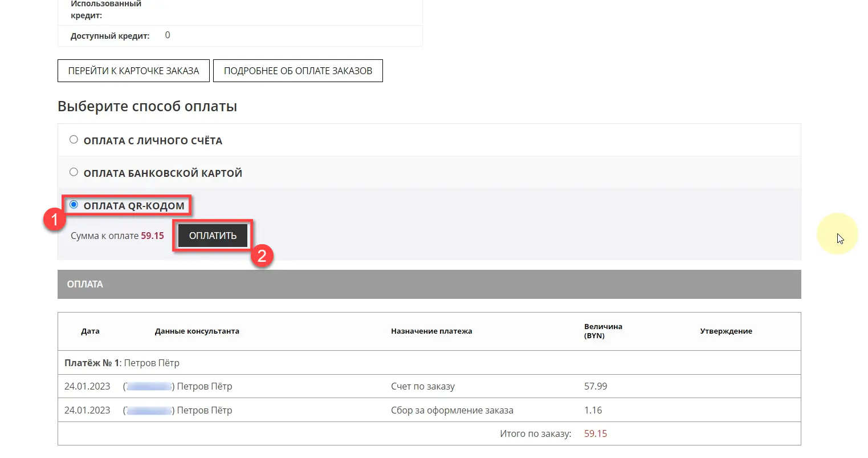Click the Сбор за оформление заказа entry
The image size is (868, 458).
click(451, 410)
